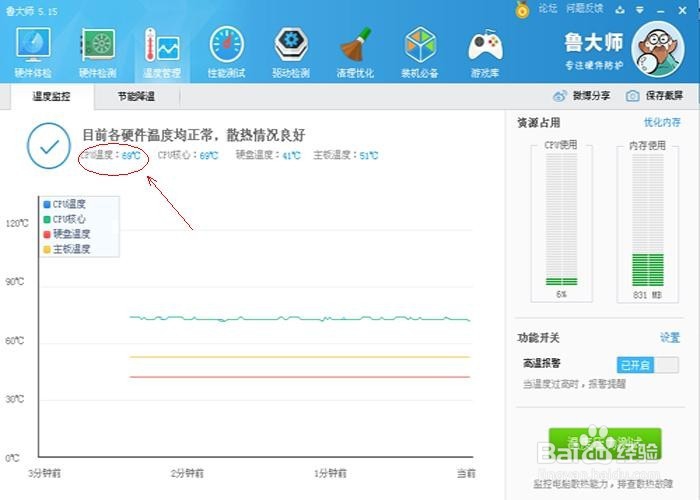The width and height of the screenshot is (700, 500).
Task: Open the 硬件体检 hardware checkup icon
Action: pyautogui.click(x=33, y=53)
